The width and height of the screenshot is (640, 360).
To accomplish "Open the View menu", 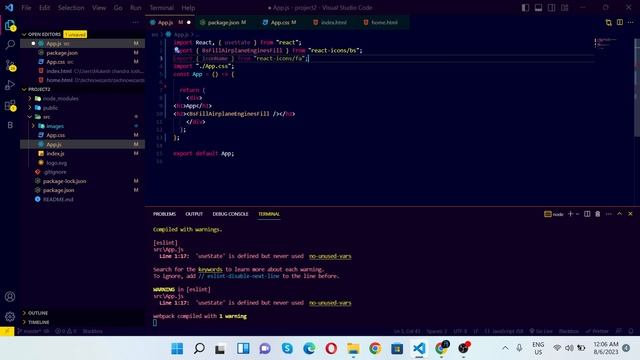I will pyautogui.click(x=99, y=8).
